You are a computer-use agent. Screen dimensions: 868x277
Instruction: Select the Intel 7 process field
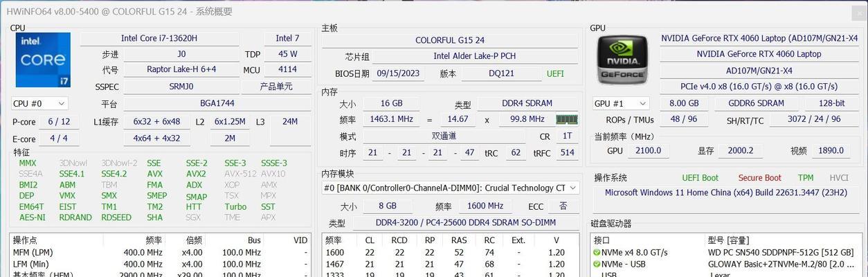pyautogui.click(x=288, y=38)
